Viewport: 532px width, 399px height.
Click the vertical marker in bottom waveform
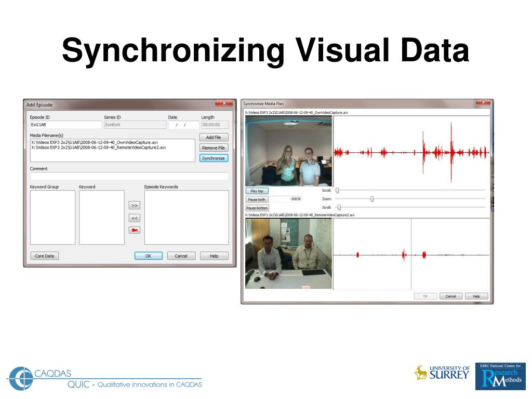pyautogui.click(x=411, y=254)
